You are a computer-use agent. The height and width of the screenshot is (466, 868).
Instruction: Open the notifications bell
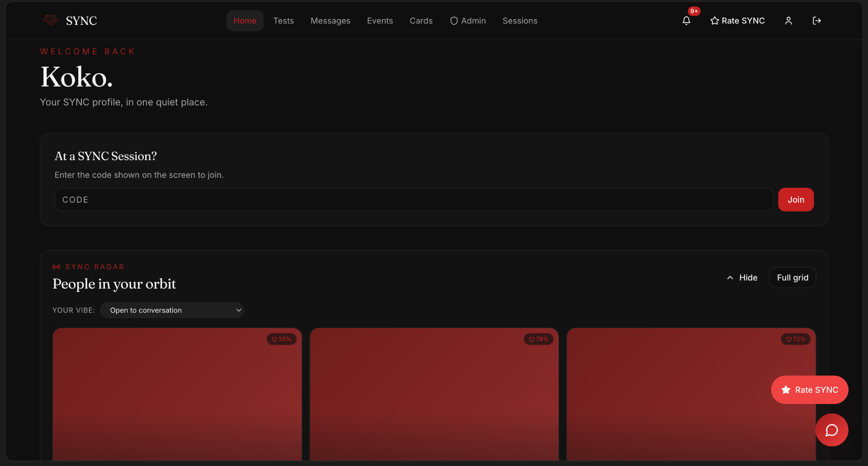pos(686,21)
